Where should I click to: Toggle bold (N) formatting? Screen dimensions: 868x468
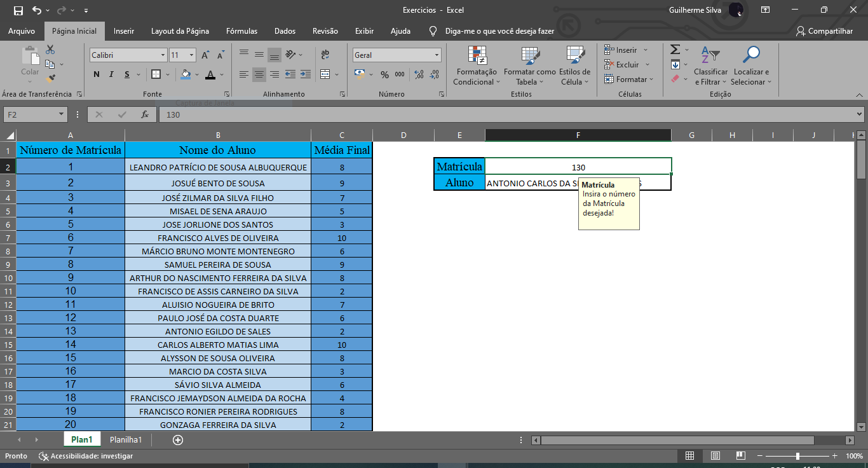pos(97,74)
